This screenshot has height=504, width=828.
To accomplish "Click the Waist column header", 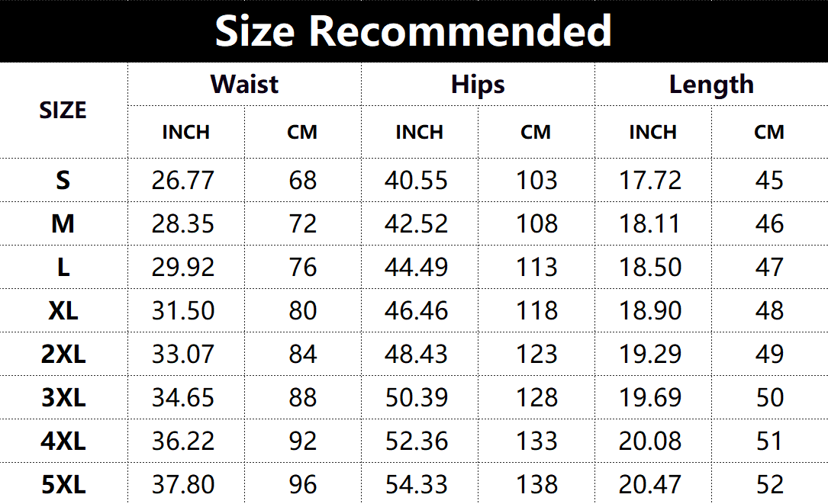I will (x=244, y=84).
